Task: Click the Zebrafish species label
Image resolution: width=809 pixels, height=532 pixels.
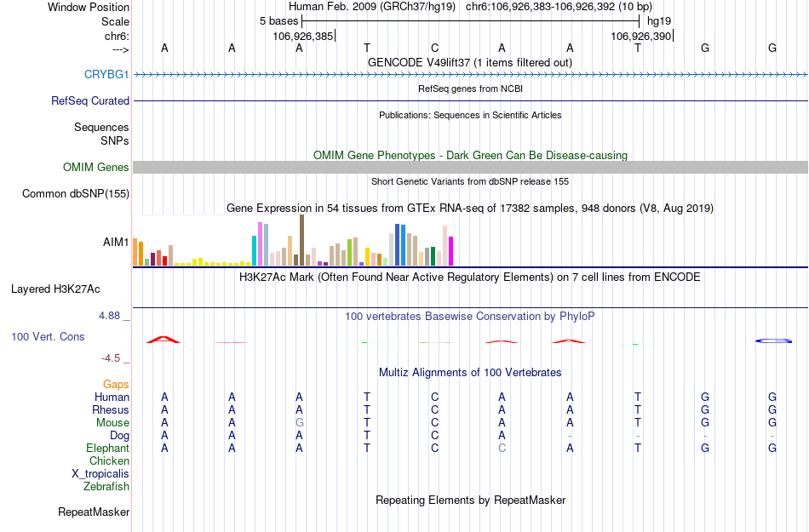Action: tap(106, 486)
